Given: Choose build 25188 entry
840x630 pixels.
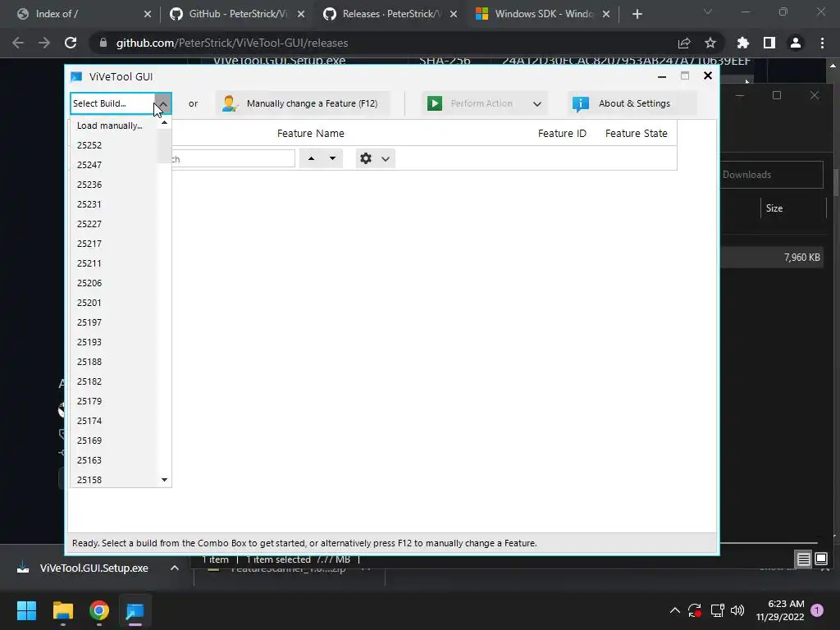Looking at the screenshot, I should point(113,362).
